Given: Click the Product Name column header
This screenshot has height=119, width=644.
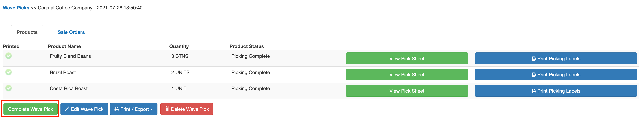Looking at the screenshot, I should [64, 46].
